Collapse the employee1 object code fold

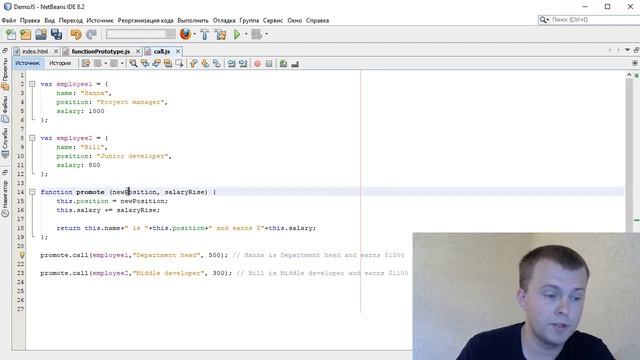[x=32, y=84]
